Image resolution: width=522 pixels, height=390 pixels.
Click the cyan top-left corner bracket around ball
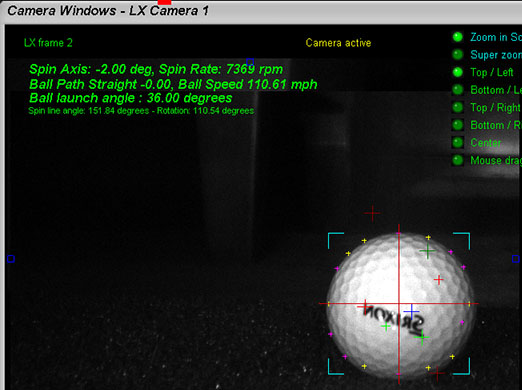[336, 241]
